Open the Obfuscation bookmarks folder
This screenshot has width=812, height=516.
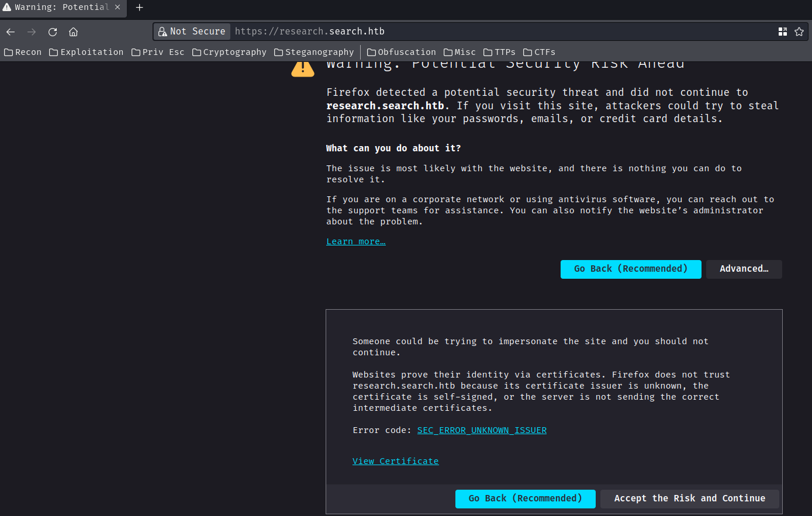pyautogui.click(x=401, y=52)
